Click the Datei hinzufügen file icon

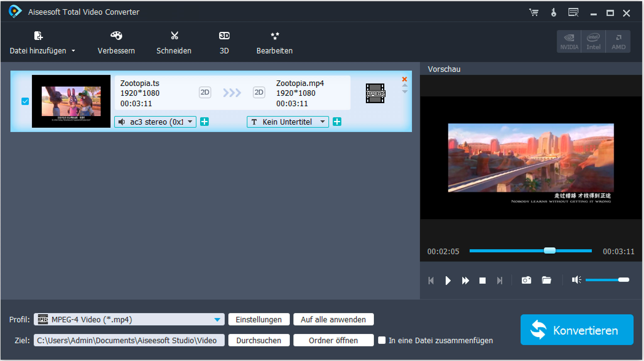tap(38, 36)
